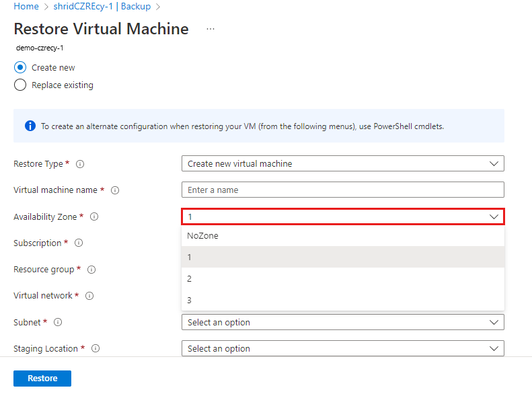Click the blue information banner icon
The image size is (532, 396).
[30, 126]
